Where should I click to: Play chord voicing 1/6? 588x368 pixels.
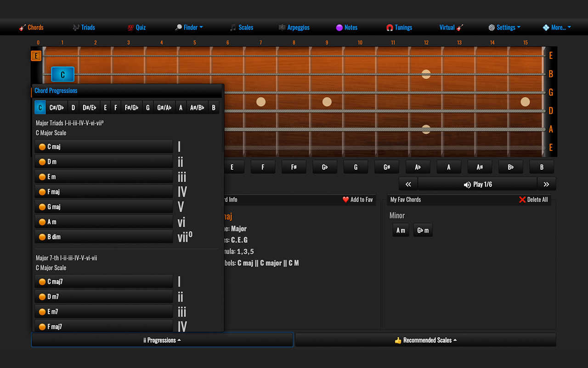click(477, 184)
